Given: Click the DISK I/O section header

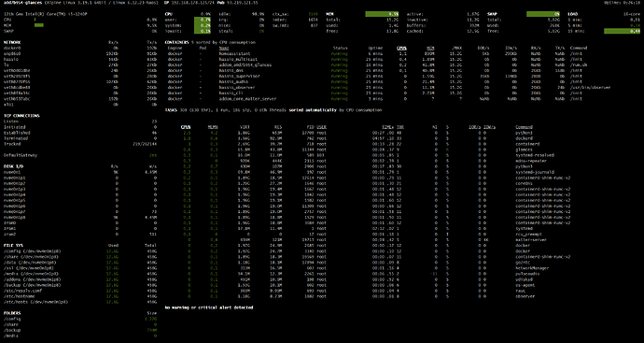Looking at the screenshot, I should tap(14, 166).
